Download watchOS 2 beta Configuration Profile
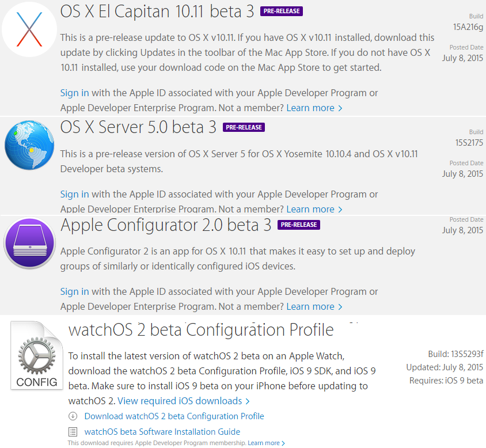Image resolution: width=486 pixels, height=448 pixels. point(174,416)
